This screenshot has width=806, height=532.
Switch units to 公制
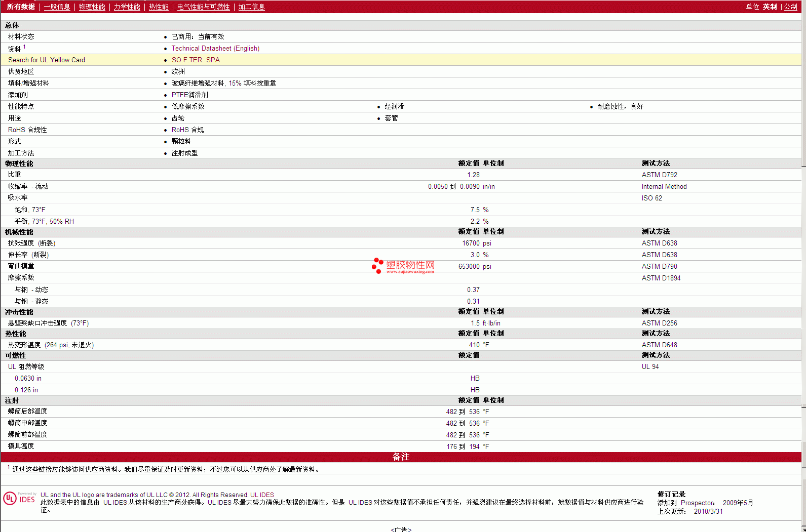[790, 7]
